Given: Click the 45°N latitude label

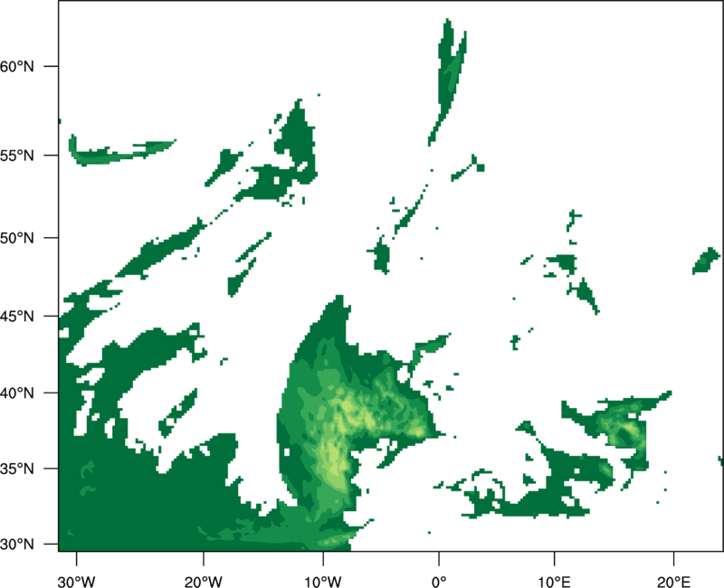Looking at the screenshot, I should (x=17, y=317).
